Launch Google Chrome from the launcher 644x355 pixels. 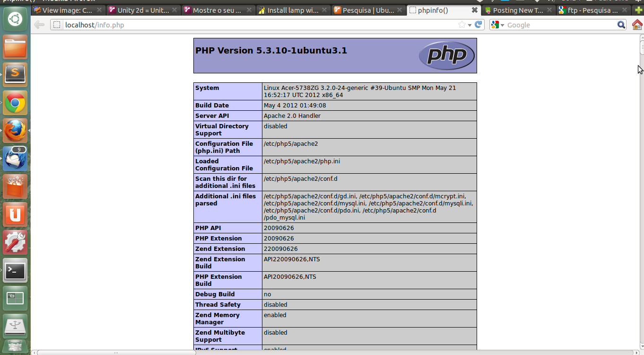(15, 103)
